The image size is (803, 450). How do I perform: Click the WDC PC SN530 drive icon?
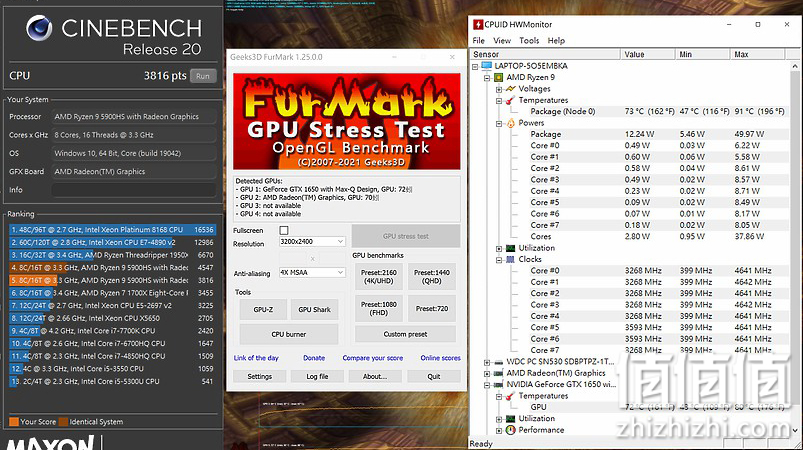(x=498, y=362)
